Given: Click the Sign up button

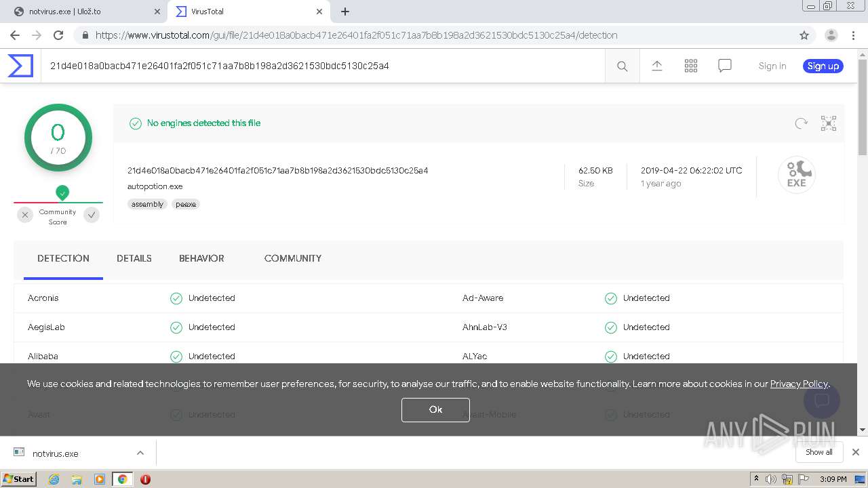Looking at the screenshot, I should pyautogui.click(x=823, y=66).
